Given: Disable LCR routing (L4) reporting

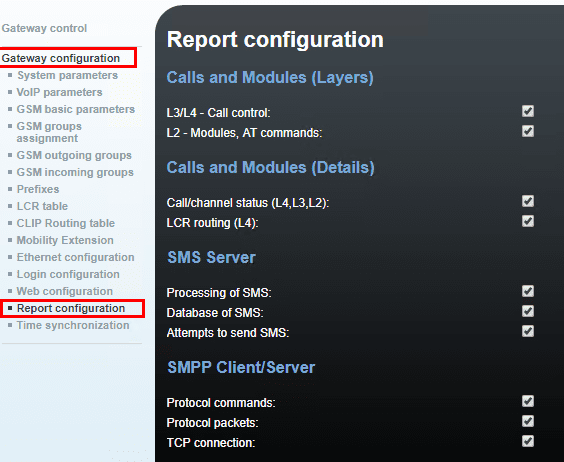Looking at the screenshot, I should point(528,221).
